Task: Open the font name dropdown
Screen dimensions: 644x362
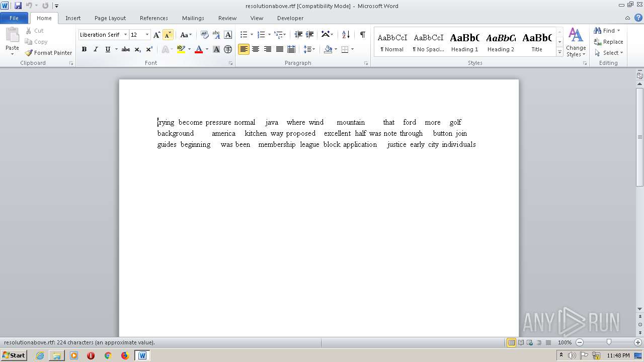Action: click(x=125, y=35)
